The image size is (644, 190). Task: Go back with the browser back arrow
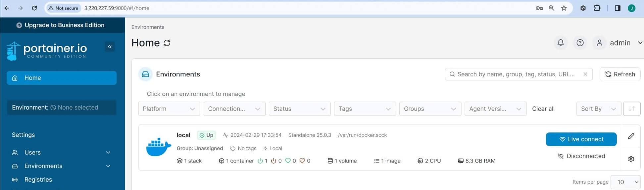[x=7, y=8]
